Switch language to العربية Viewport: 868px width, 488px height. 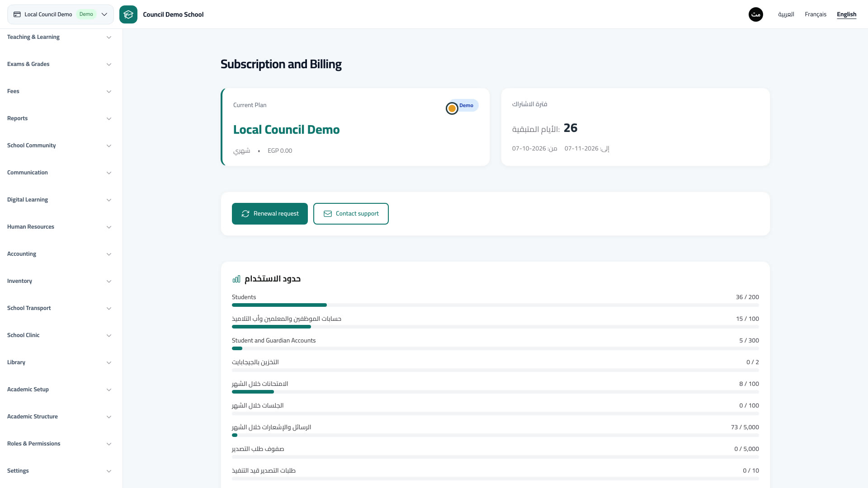[x=786, y=14]
